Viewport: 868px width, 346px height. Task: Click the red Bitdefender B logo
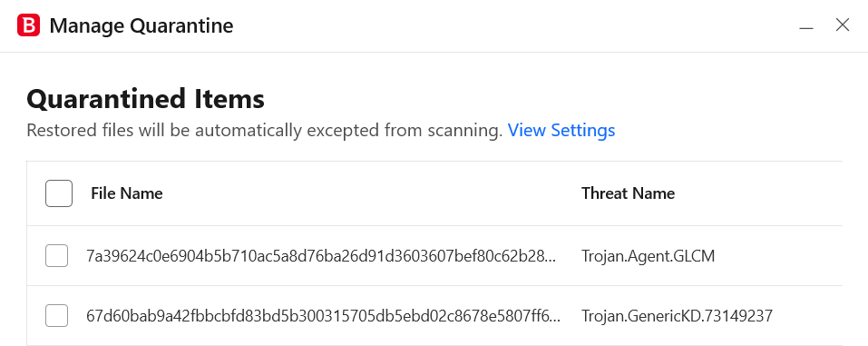[x=28, y=25]
